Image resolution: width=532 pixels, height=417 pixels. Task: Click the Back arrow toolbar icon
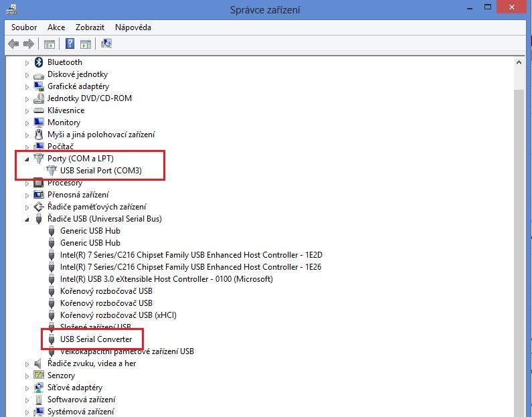[x=13, y=44]
